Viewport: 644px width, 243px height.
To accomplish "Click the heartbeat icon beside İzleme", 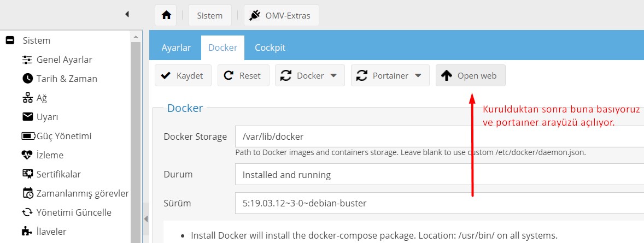I will [x=27, y=155].
